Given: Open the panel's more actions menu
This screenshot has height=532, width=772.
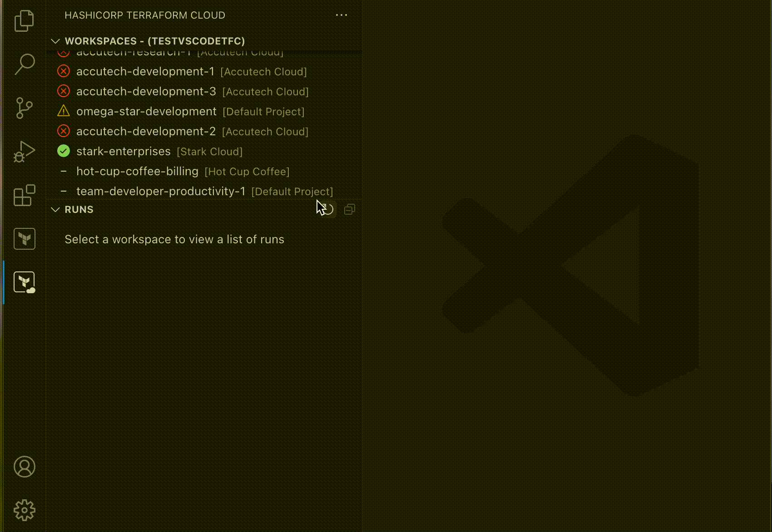Looking at the screenshot, I should [x=341, y=15].
